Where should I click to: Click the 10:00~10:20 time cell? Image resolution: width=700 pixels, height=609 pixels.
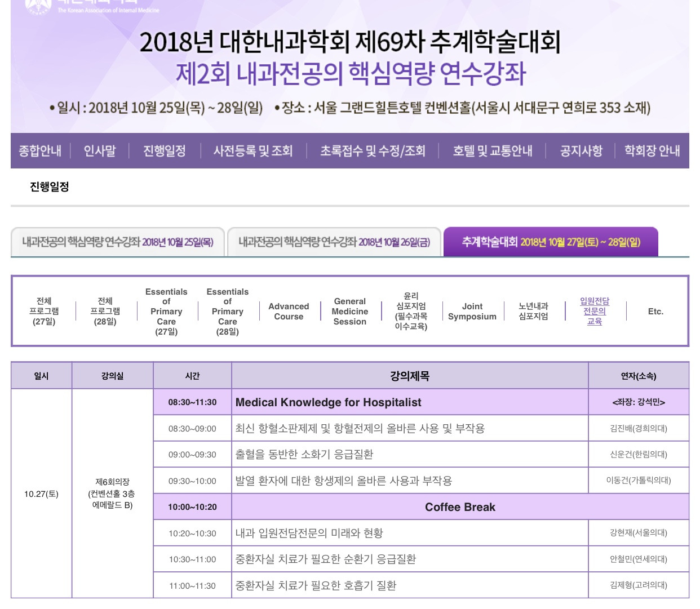coord(192,507)
